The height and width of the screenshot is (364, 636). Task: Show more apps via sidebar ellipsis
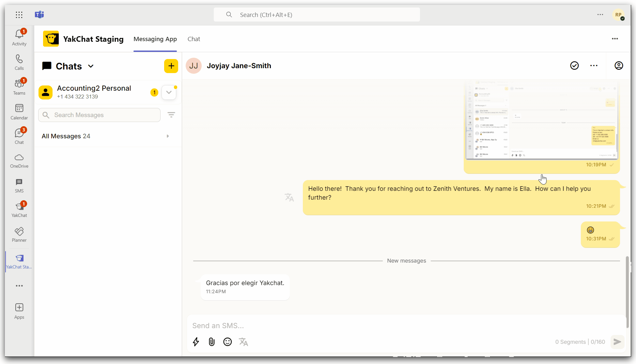tap(19, 286)
